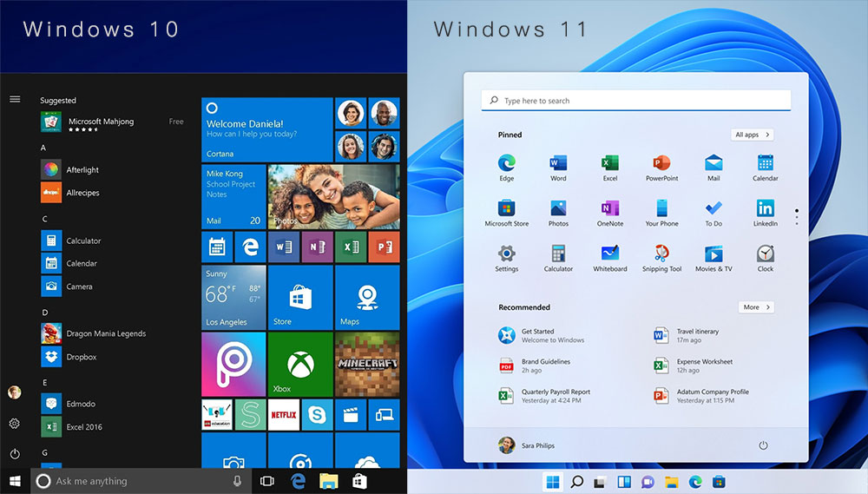Image resolution: width=868 pixels, height=494 pixels.
Task: Open Dropbox from Windows 10 app list
Action: coord(69,357)
